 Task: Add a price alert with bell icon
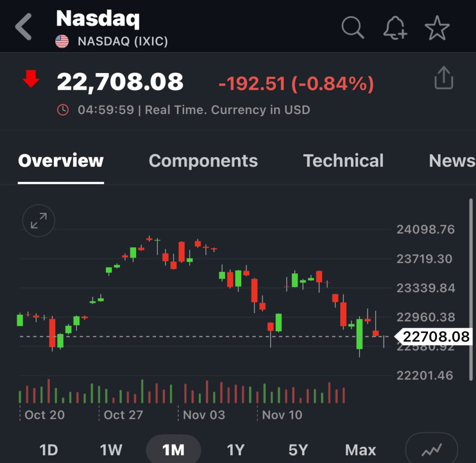pos(395,28)
